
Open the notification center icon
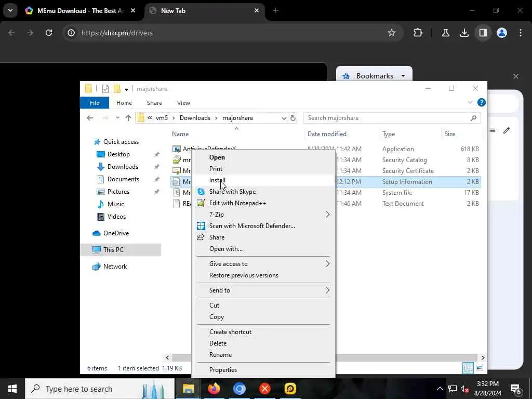516,389
